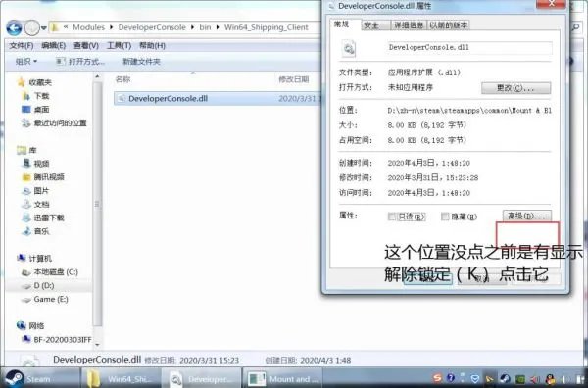Switch to the 以前的版本 tab
Viewport: 588px width, 388px height.
coord(448,25)
